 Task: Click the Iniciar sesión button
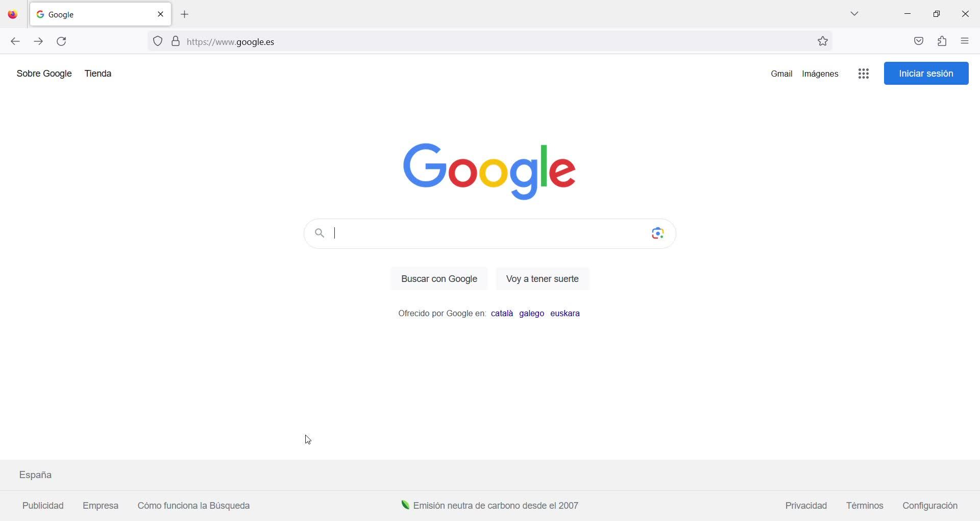click(926, 74)
